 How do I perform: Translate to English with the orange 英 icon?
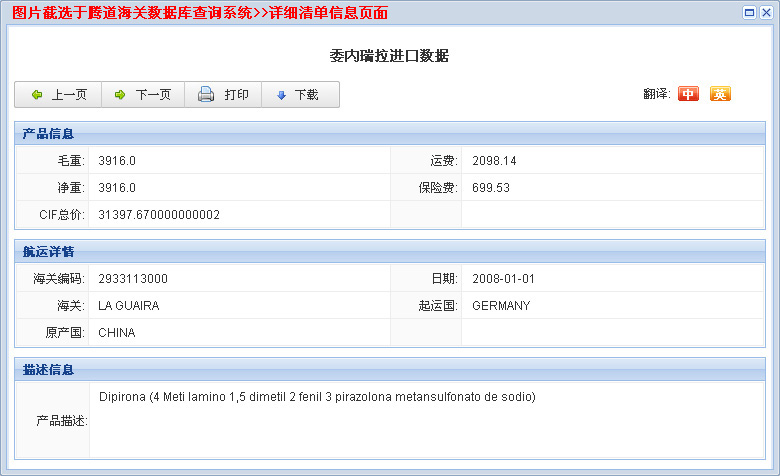point(720,94)
